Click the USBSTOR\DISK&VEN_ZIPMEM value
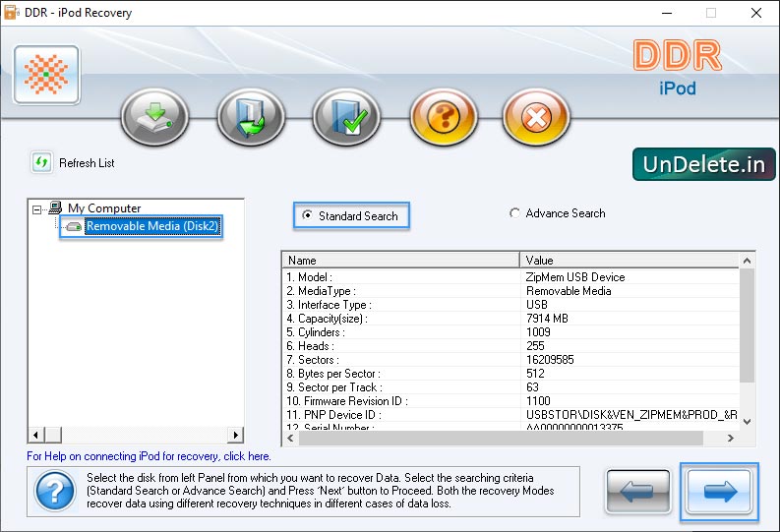 [631, 415]
